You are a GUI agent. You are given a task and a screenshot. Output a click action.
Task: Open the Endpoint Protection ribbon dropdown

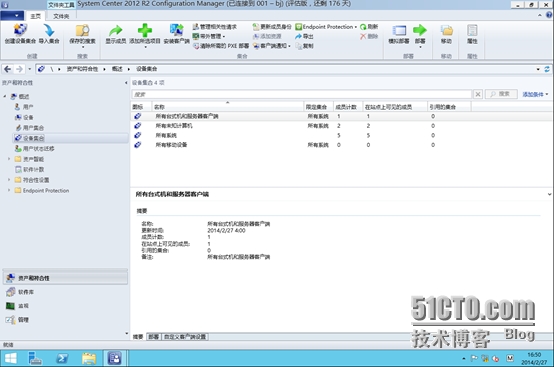click(x=326, y=27)
